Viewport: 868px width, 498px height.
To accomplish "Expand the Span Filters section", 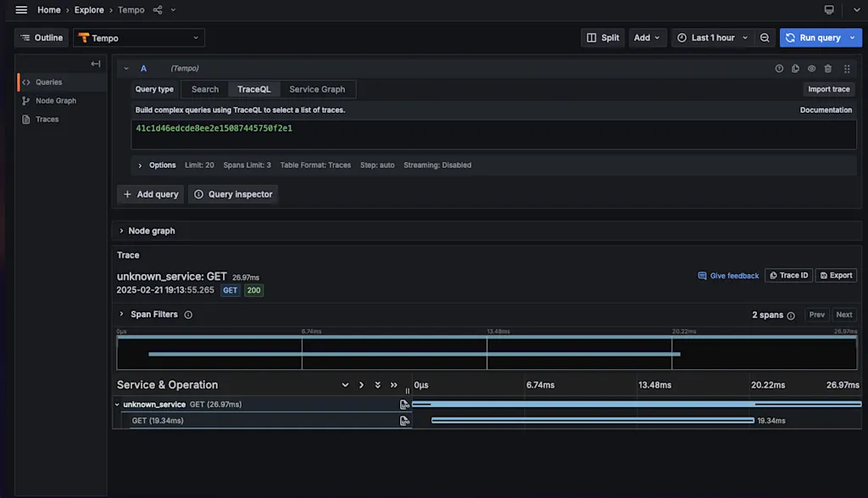I will pyautogui.click(x=121, y=314).
